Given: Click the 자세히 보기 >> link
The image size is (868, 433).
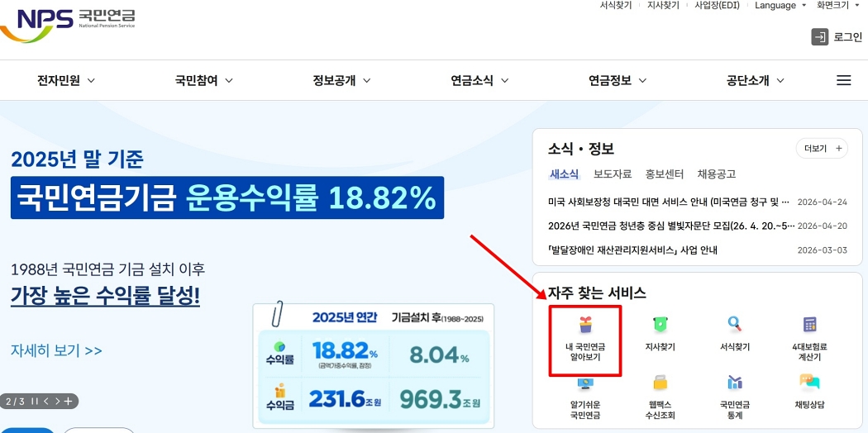Looking at the screenshot, I should coord(56,350).
